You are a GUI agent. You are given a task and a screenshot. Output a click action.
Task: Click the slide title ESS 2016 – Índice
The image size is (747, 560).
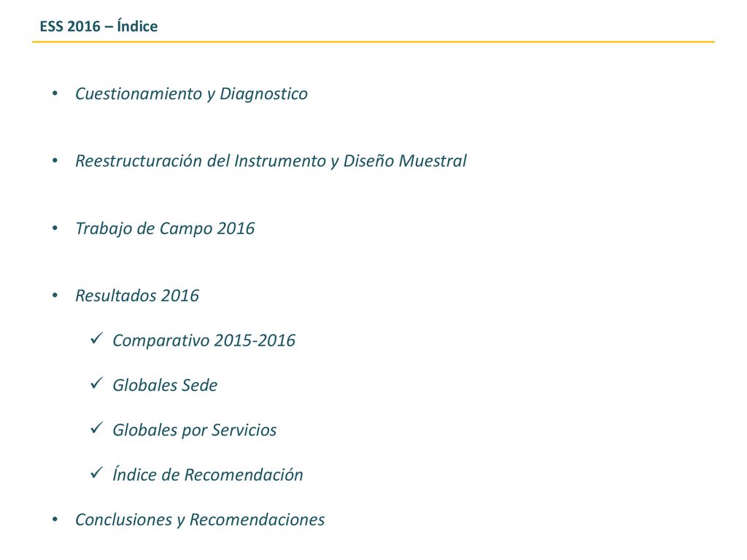pyautogui.click(x=98, y=26)
